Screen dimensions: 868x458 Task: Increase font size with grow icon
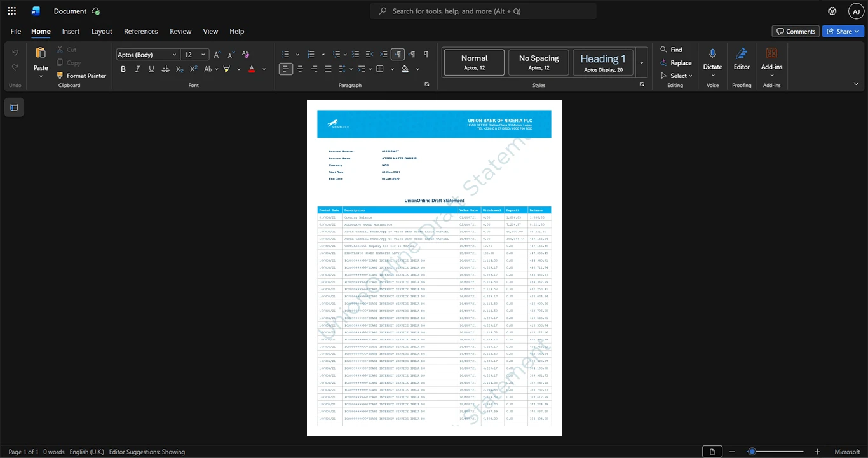[x=217, y=55]
